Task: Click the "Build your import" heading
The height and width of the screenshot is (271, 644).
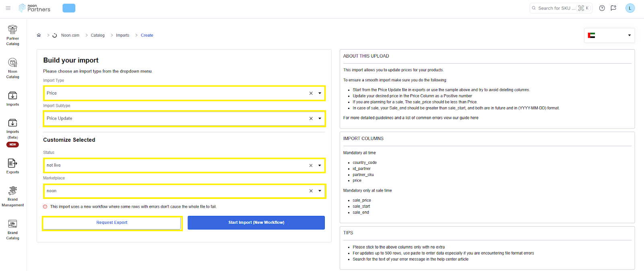Action: (71, 60)
